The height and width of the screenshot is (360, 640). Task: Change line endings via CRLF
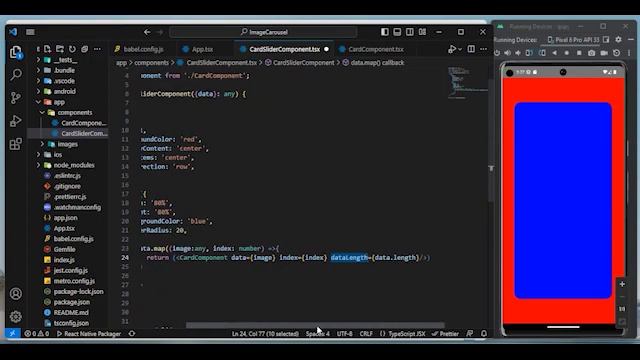366,333
